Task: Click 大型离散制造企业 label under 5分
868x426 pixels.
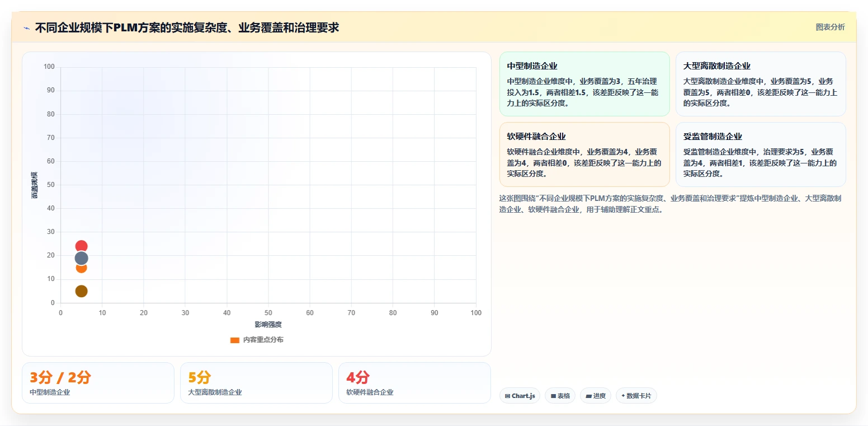Action: coord(215,392)
